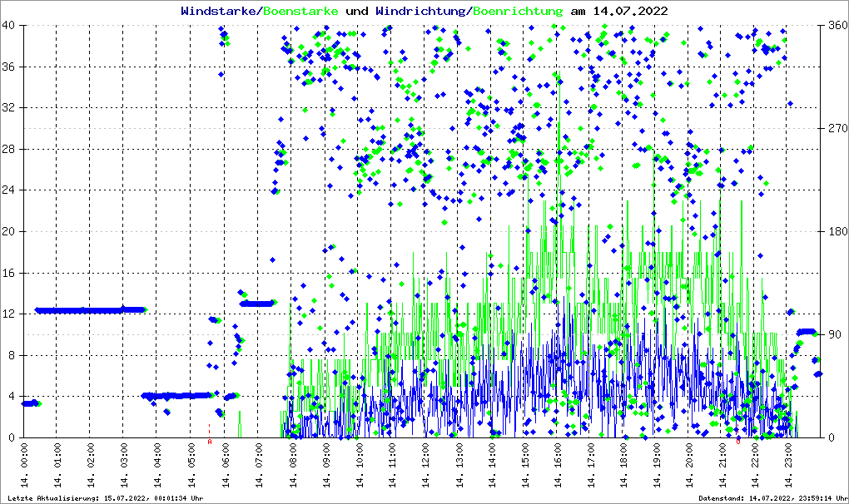The width and height of the screenshot is (849, 504).
Task: Click the time label "14. 12:00"
Action: click(x=425, y=465)
